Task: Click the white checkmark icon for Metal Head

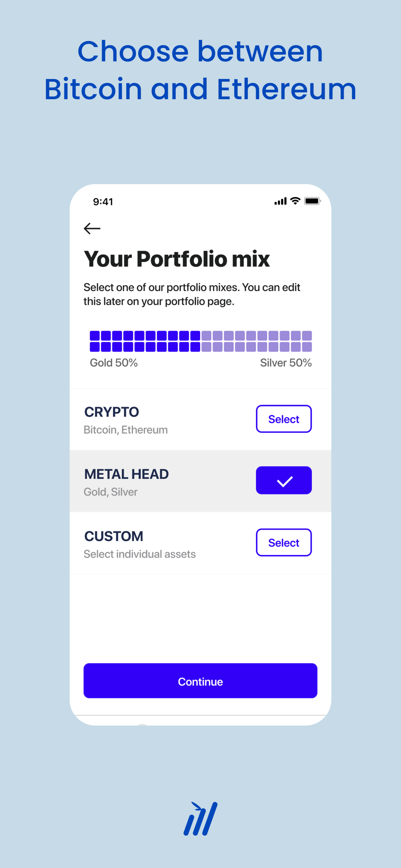Action: [284, 481]
